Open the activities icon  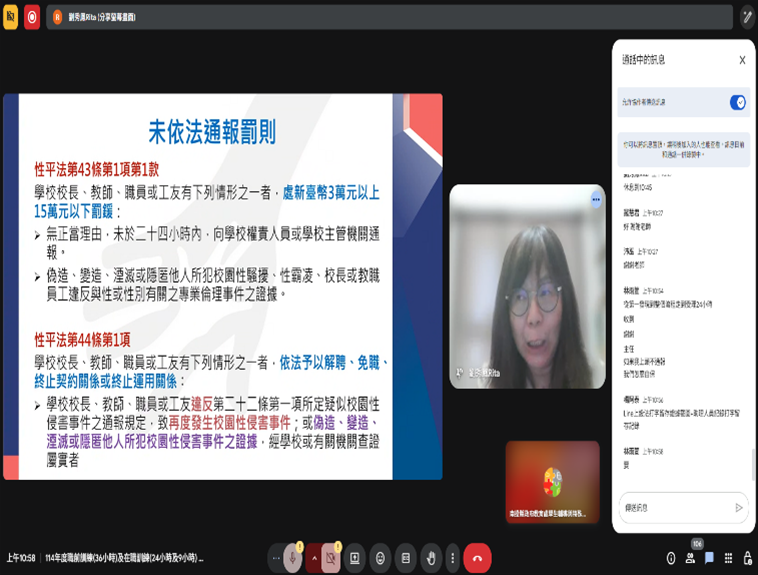(x=728, y=558)
